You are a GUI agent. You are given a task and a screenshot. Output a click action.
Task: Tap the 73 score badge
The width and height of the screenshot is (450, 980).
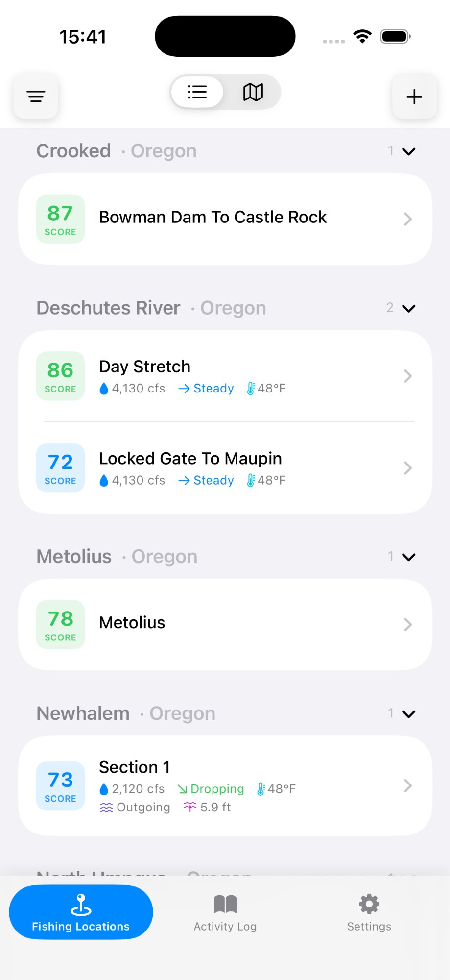pyautogui.click(x=61, y=786)
